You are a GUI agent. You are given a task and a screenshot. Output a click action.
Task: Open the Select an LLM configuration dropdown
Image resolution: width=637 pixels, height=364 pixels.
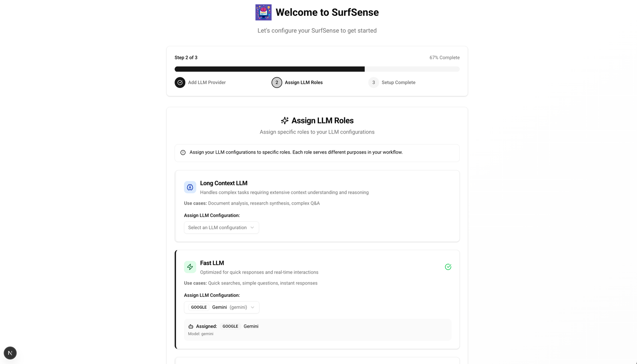pos(221,227)
